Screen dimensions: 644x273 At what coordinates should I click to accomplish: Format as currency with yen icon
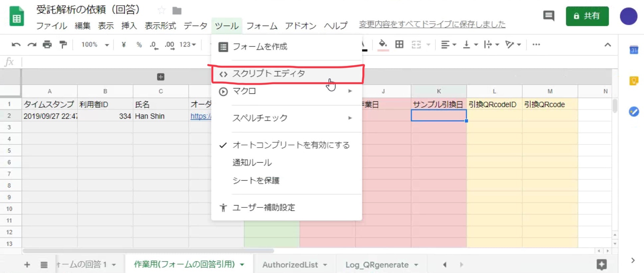coord(124,45)
